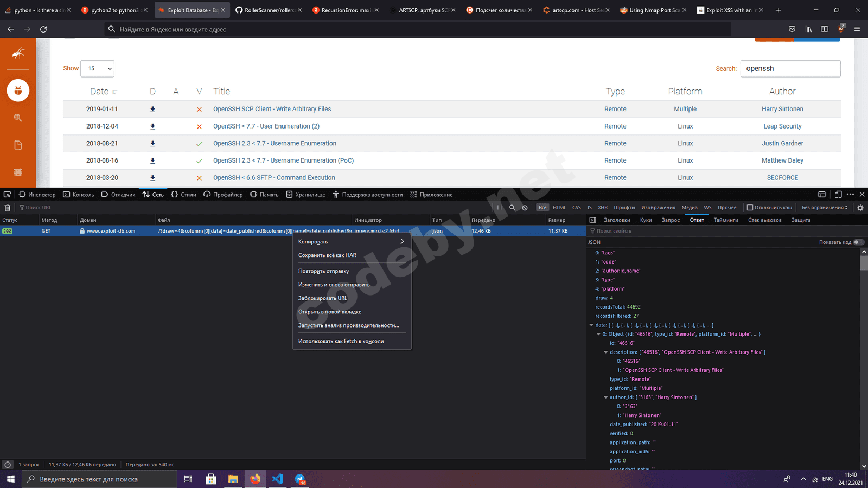Screen dimensions: 868x488
Task: Download the OpenSSH SCP Client exploit
Action: pyautogui.click(x=152, y=109)
